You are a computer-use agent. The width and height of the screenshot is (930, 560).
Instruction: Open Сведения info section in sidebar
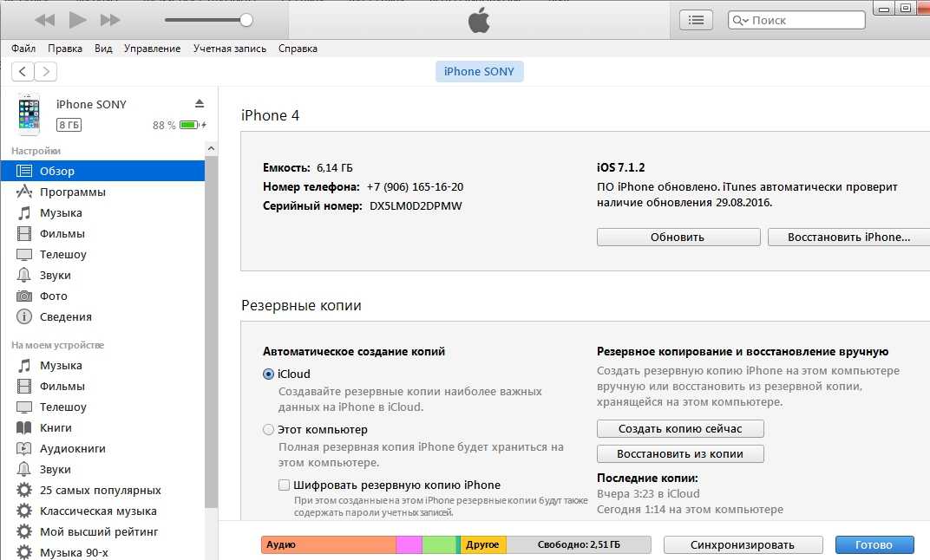click(x=65, y=317)
